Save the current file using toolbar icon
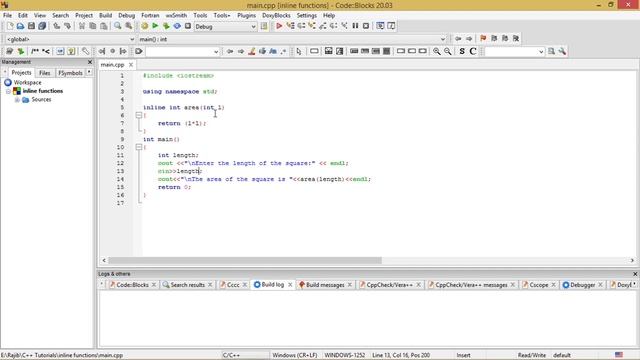The height and width of the screenshot is (360, 640). click(31, 26)
